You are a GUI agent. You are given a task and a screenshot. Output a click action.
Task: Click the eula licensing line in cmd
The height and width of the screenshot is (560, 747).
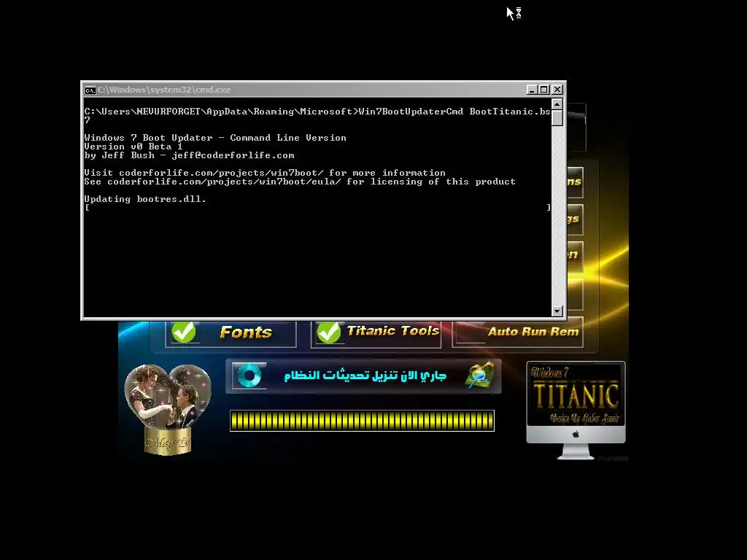coord(300,182)
